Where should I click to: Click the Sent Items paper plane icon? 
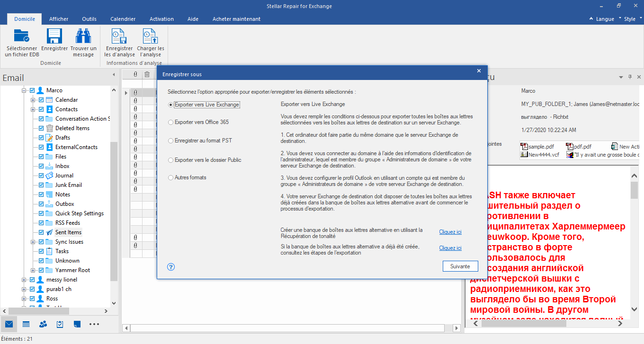point(49,232)
